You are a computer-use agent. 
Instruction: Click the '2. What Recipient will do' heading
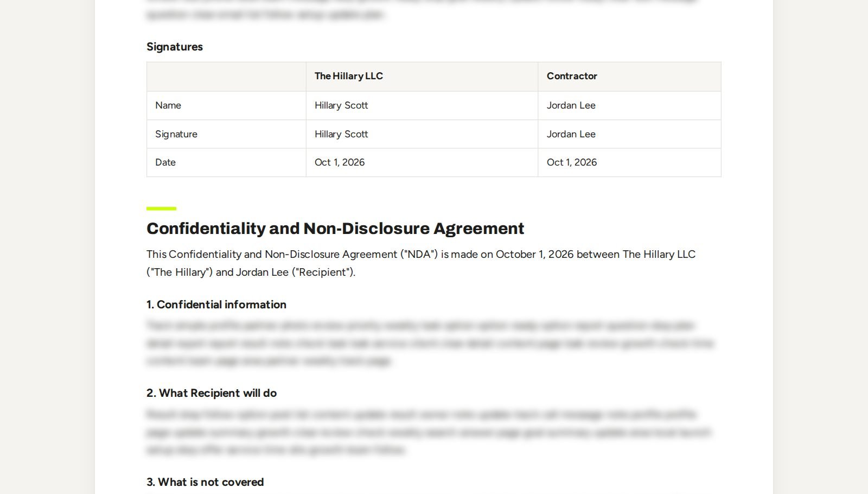(212, 393)
